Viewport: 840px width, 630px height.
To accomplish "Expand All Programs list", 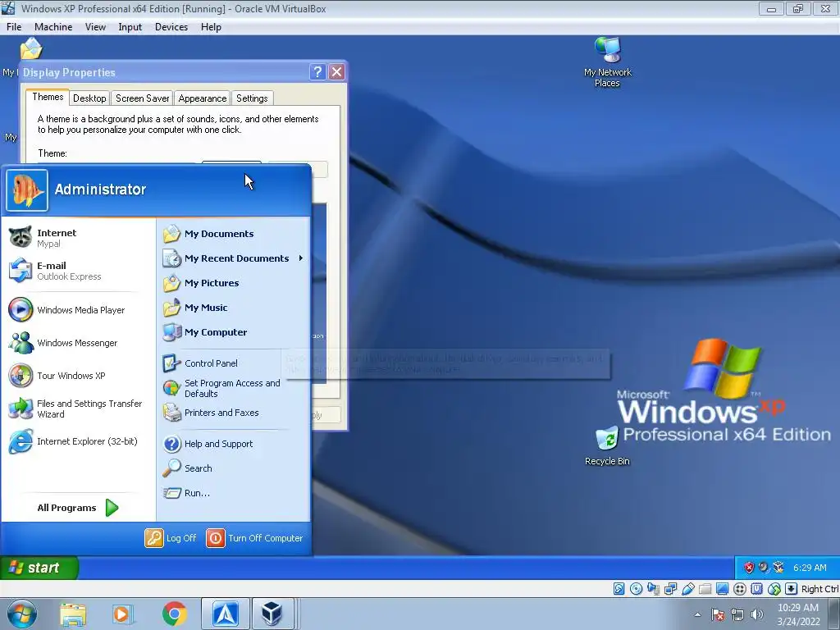I will point(77,507).
